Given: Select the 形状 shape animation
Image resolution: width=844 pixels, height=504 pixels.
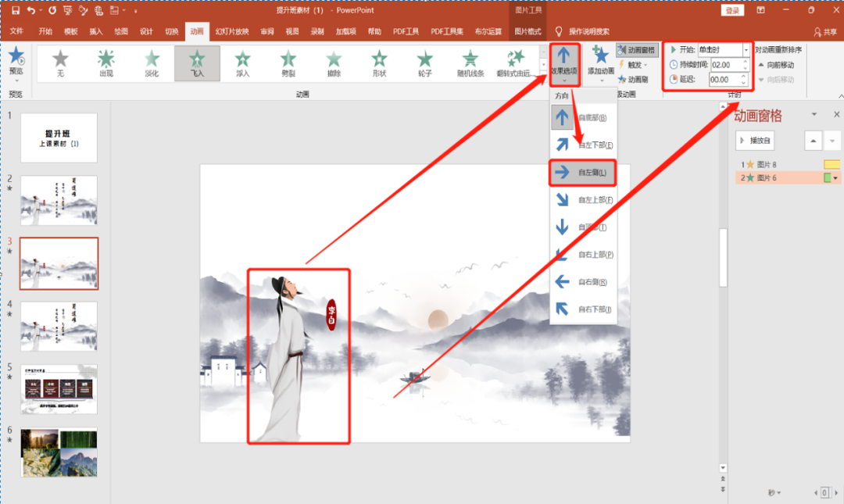Looking at the screenshot, I should (x=380, y=63).
